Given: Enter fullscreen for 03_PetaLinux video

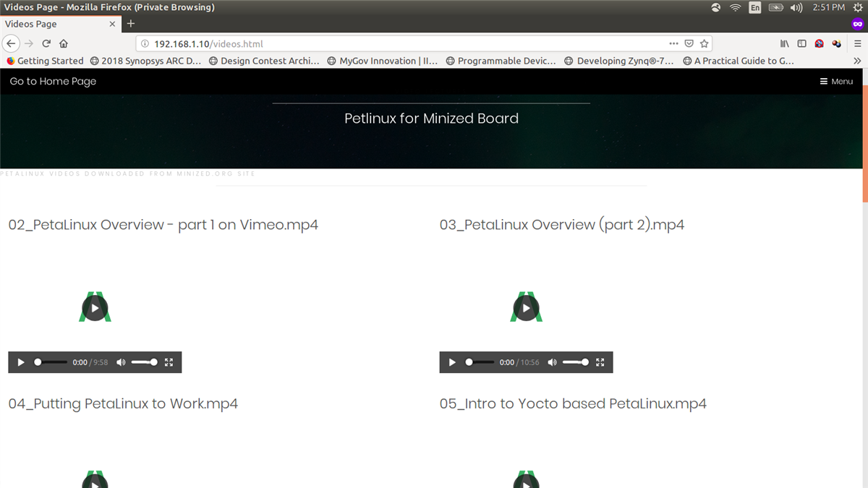Looking at the screenshot, I should click(x=600, y=362).
